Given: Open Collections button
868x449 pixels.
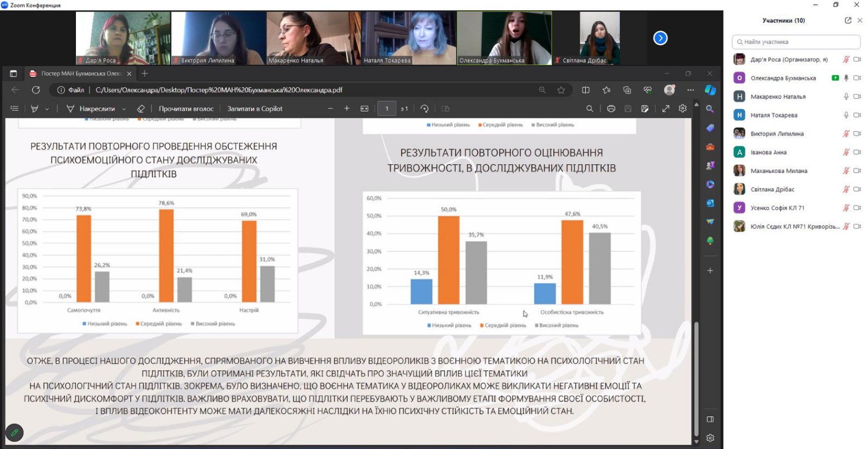Looking at the screenshot, I should (627, 90).
